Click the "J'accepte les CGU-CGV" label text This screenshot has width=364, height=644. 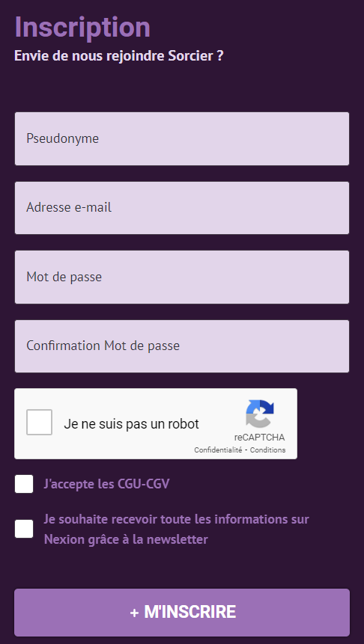pyautogui.click(x=106, y=484)
